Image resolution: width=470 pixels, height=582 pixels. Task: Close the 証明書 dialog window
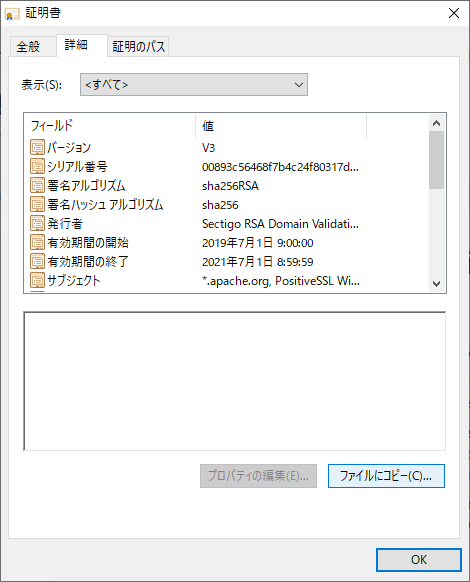(x=454, y=13)
